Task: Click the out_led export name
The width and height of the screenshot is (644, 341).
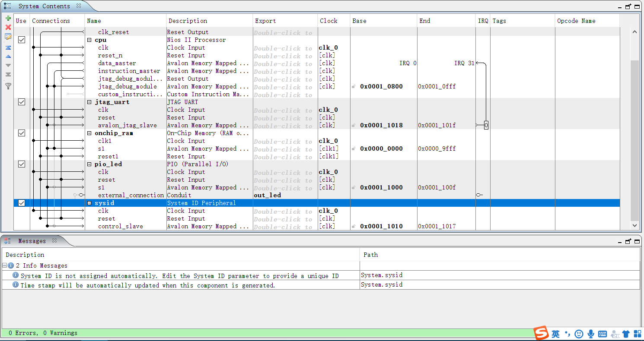Action: coord(268,195)
